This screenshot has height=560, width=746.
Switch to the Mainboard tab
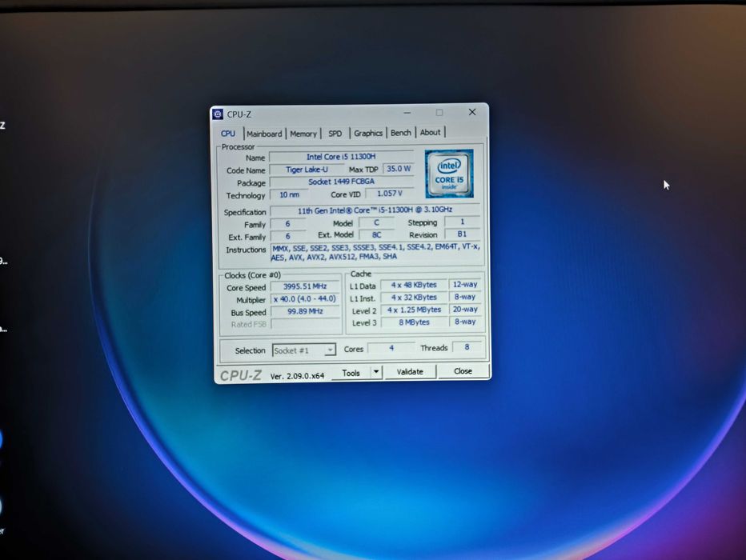(264, 134)
